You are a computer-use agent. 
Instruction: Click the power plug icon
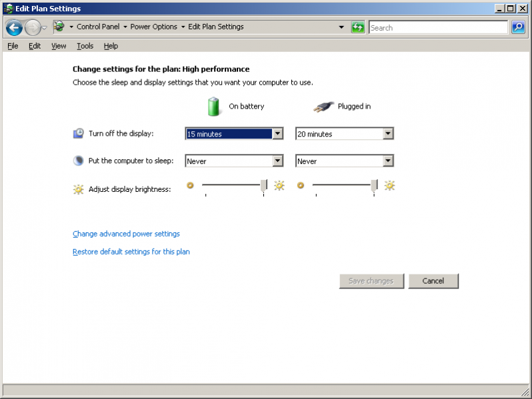[323, 107]
